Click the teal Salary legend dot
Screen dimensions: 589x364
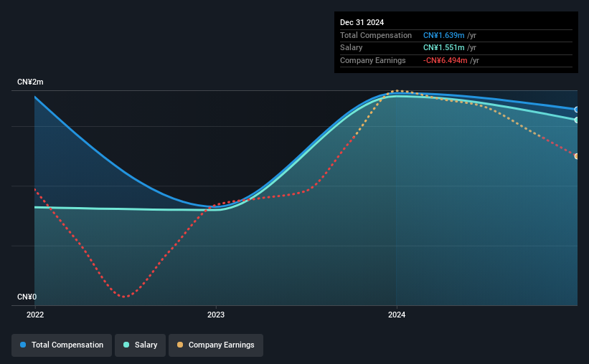(126, 345)
